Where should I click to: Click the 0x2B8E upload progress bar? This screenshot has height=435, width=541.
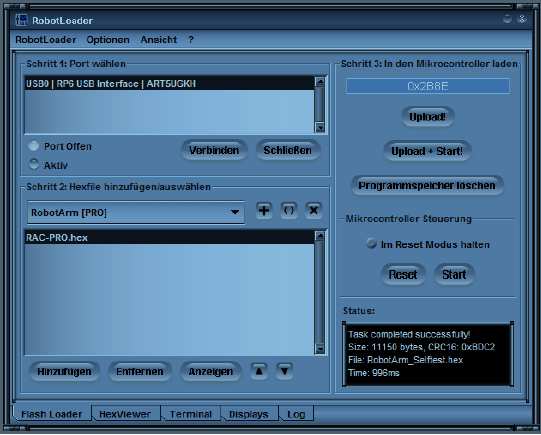pyautogui.click(x=427, y=86)
